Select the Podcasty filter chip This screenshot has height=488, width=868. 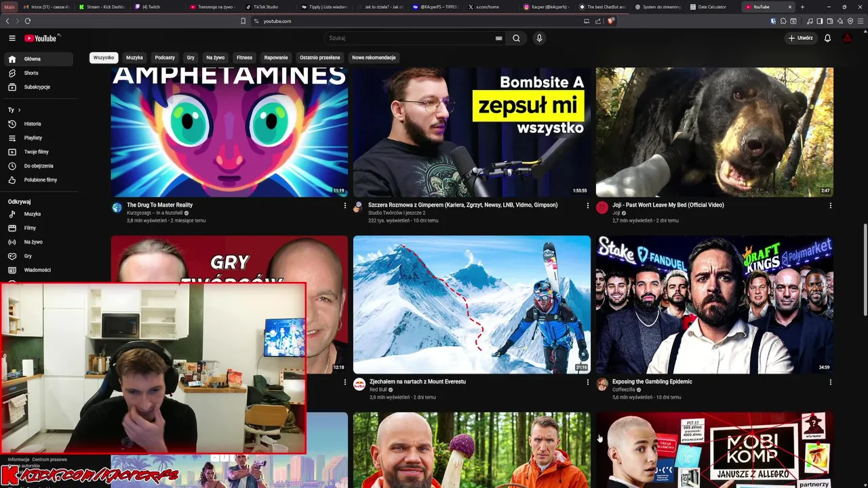(x=165, y=58)
